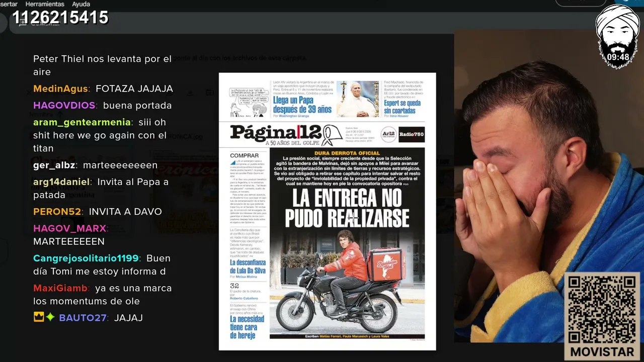Open the Ayuda menu
Image resolution: width=644 pixels, height=362 pixels.
(81, 4)
